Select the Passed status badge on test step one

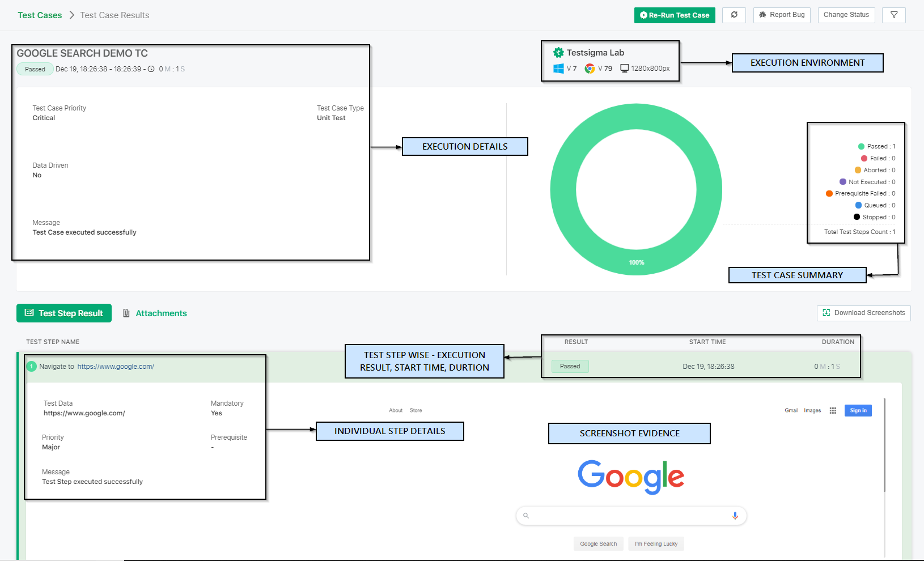point(570,366)
